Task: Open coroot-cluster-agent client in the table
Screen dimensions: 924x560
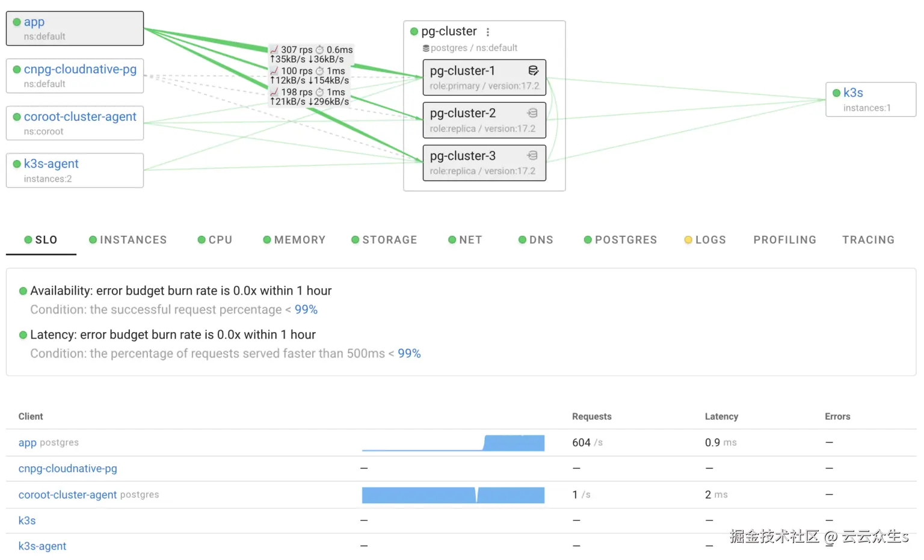Action: [67, 495]
